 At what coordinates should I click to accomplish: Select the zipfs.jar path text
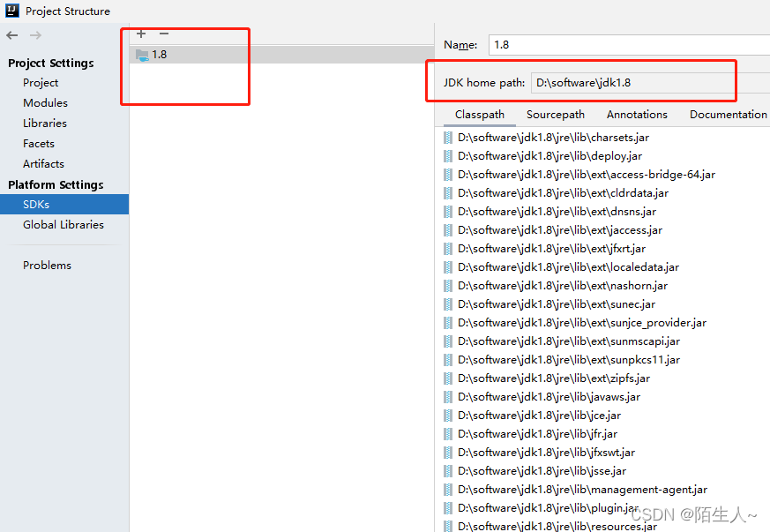pos(554,378)
